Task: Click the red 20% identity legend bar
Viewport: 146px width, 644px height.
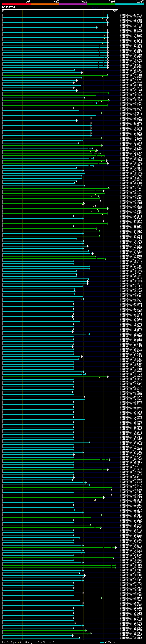Action: (16, 4)
